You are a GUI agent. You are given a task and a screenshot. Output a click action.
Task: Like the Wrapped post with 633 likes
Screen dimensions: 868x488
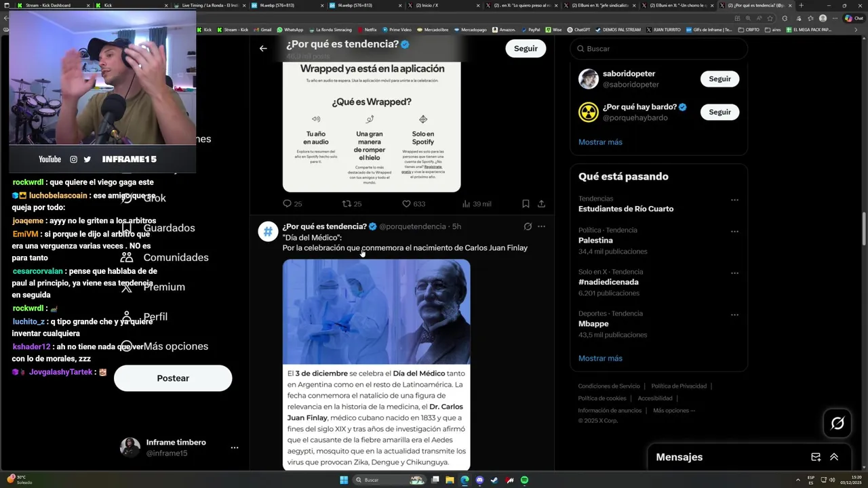point(406,203)
